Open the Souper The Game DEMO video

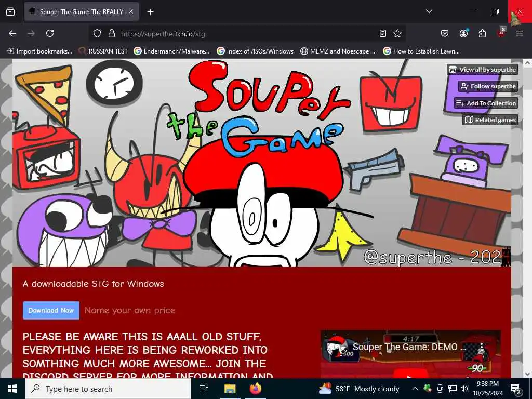(x=410, y=354)
